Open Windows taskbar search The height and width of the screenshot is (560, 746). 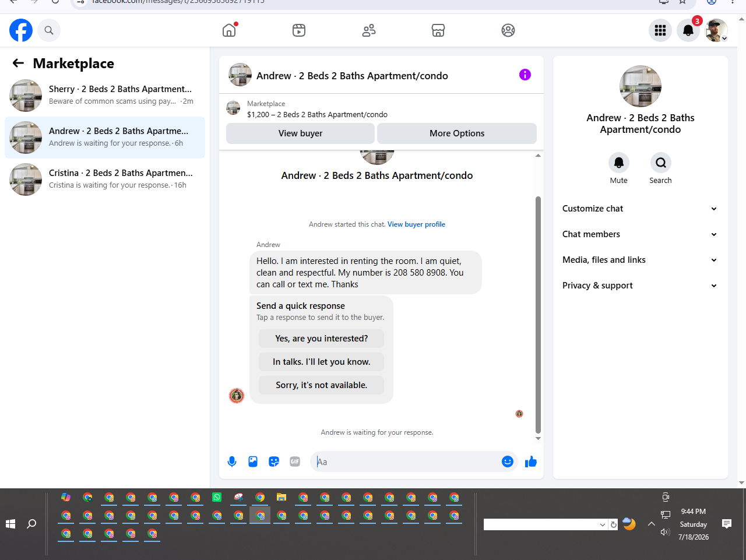31,524
